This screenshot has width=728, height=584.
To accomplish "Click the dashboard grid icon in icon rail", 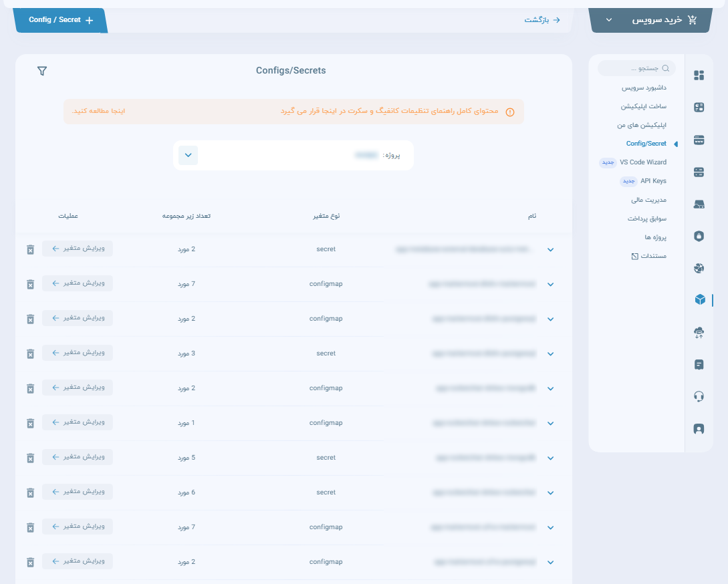I will tap(699, 76).
